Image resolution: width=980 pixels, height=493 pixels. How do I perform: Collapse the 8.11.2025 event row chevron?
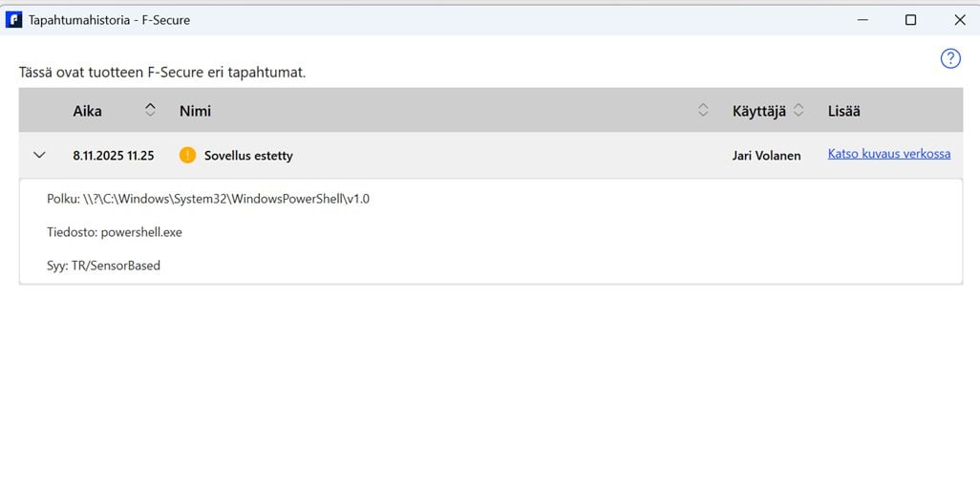(39, 155)
